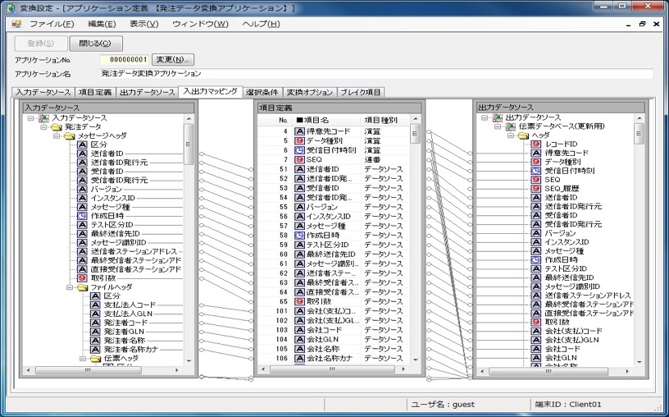Open the 表示(V) menu
The width and height of the screenshot is (669, 417).
coord(144,23)
